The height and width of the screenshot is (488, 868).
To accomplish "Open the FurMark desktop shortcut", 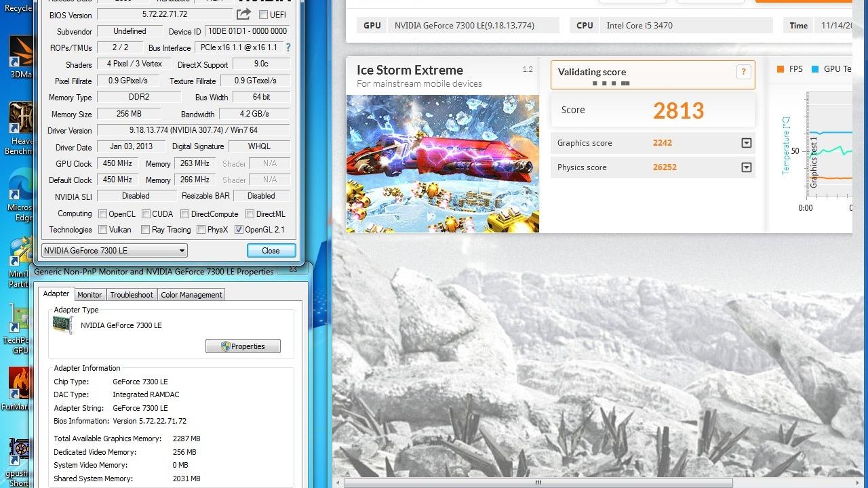I will point(19,388).
